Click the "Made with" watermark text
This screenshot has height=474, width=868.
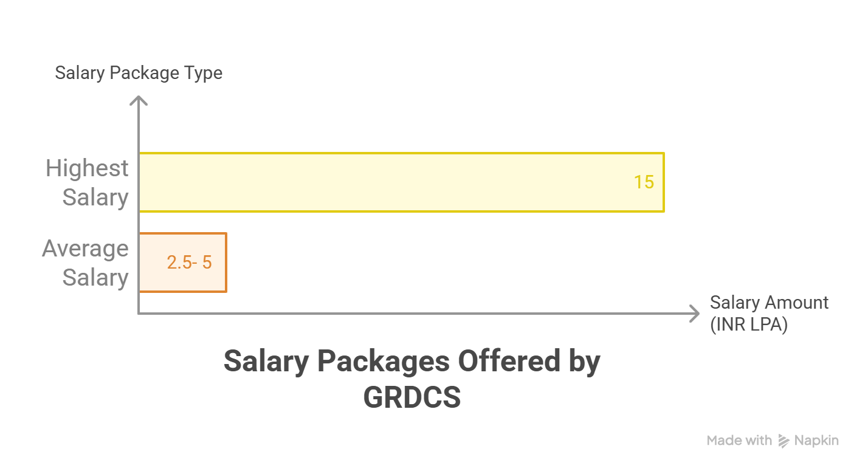tap(739, 441)
